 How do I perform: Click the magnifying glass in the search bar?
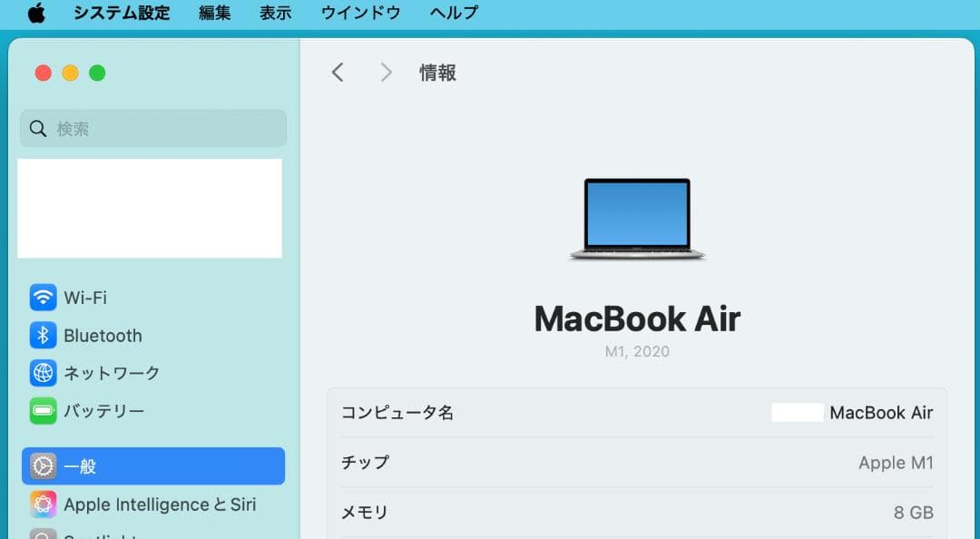pyautogui.click(x=37, y=129)
